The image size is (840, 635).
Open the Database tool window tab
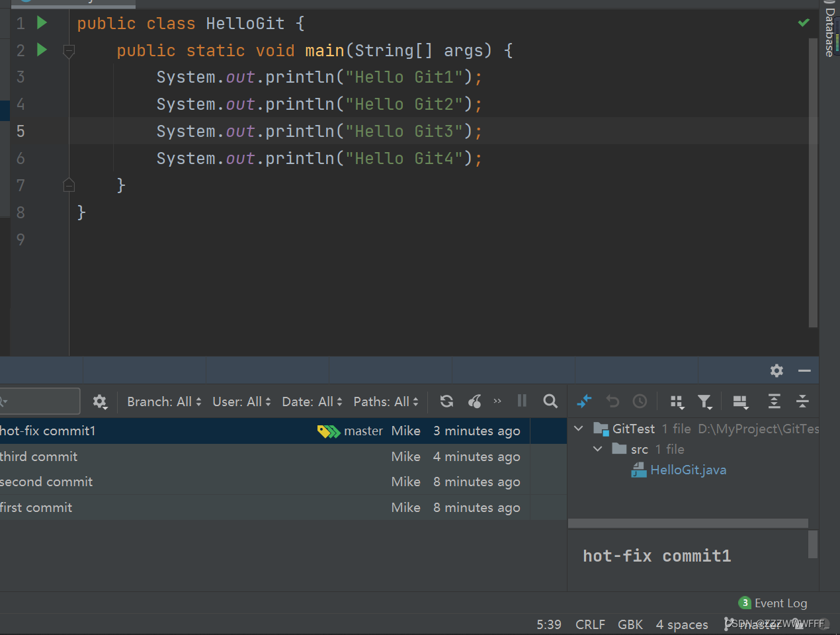tap(829, 32)
